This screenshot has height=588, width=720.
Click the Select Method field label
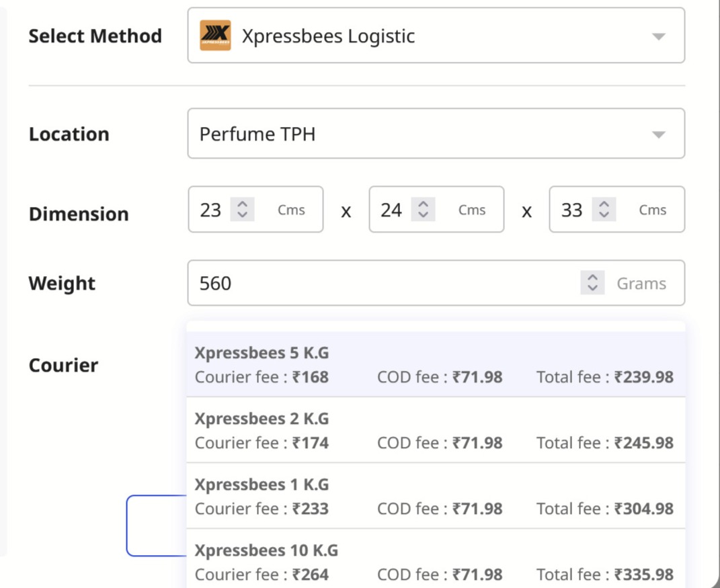[95, 36]
